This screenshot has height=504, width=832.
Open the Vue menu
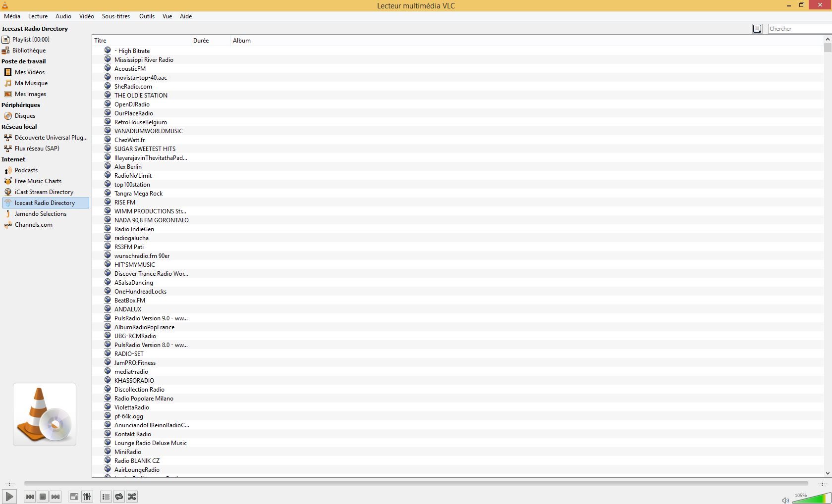(167, 16)
